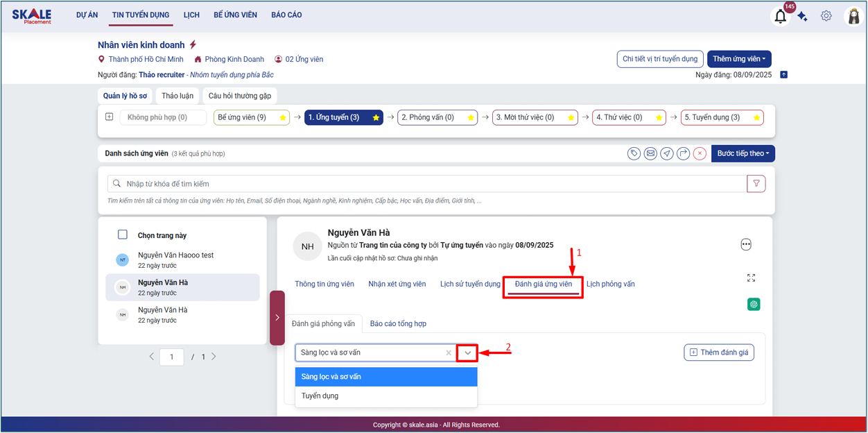Tick the 'Chọn trang này' checkbox
Screen dimensions: 868x433
(x=123, y=235)
